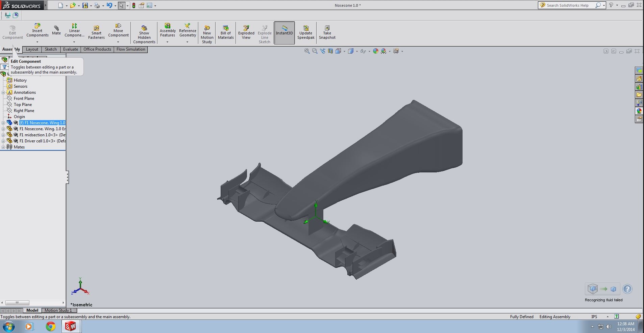Open Smart Fasteners tool

pos(96,33)
